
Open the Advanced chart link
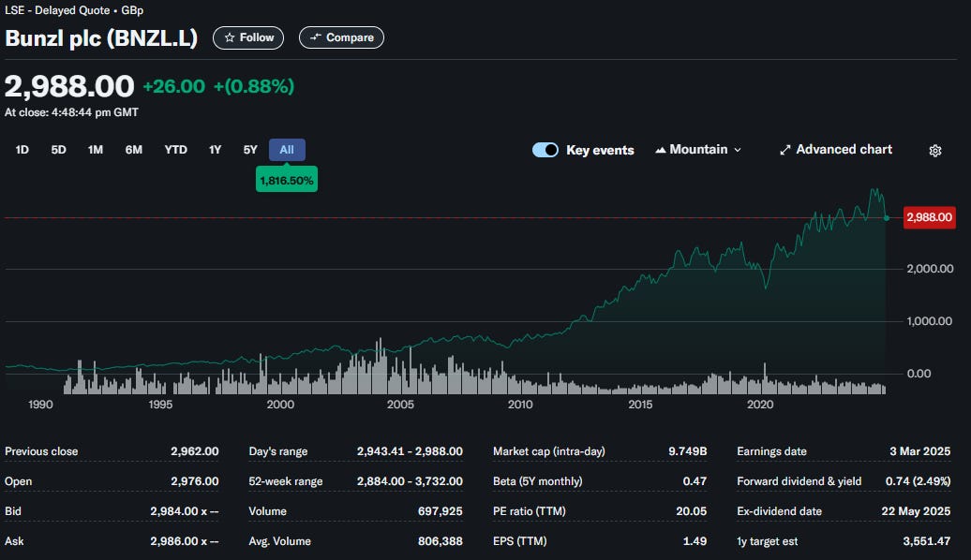[835, 150]
